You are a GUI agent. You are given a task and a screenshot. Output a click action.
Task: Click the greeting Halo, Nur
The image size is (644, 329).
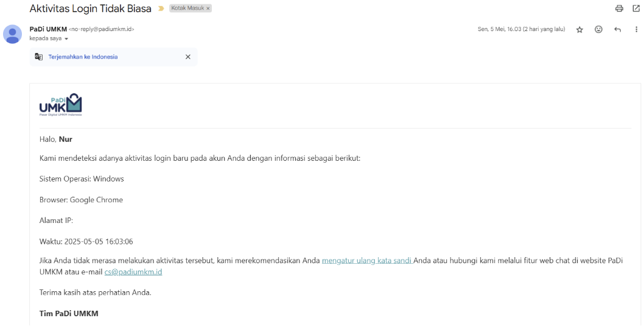[56, 140]
